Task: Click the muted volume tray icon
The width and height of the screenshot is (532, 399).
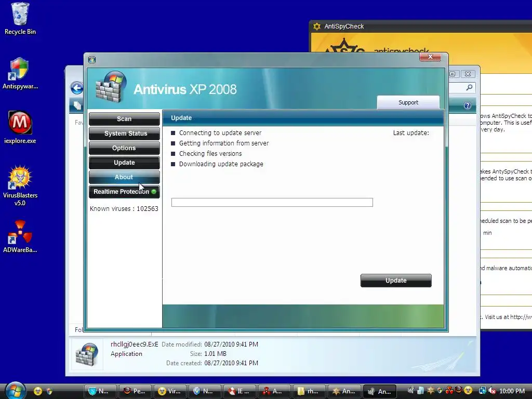Action: pos(492,391)
